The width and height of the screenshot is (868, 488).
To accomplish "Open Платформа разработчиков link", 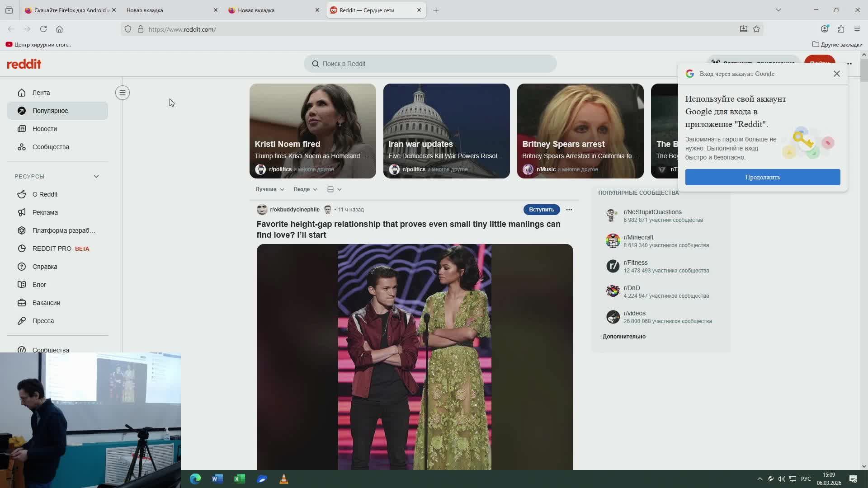I will tap(57, 230).
